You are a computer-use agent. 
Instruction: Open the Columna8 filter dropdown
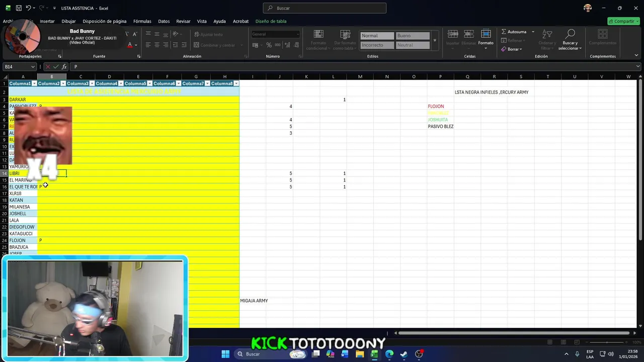(x=236, y=83)
